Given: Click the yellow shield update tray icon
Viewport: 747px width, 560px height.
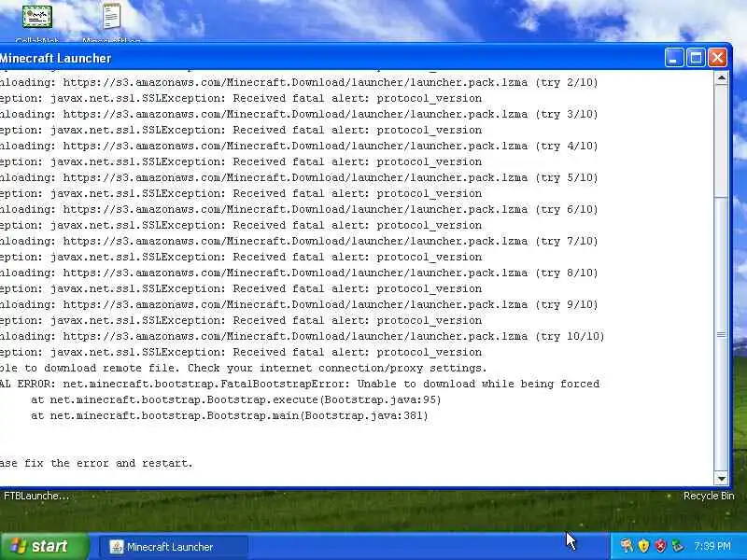Looking at the screenshot, I should tap(643, 546).
